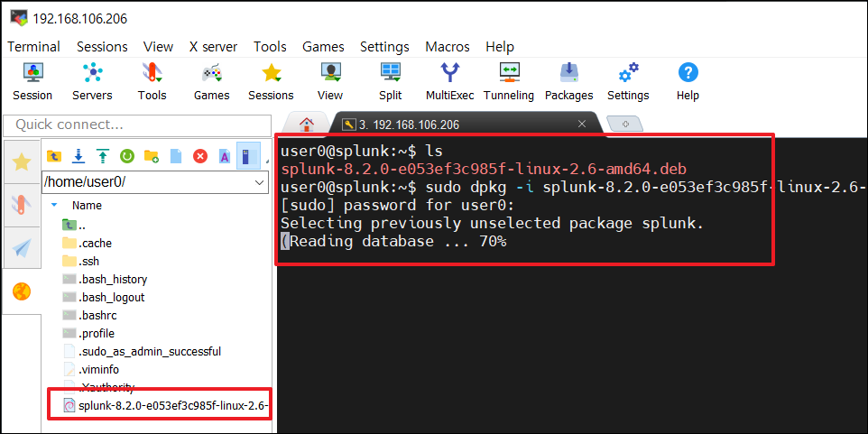The image size is (868, 434).
Task: Click the Servers toolbar icon
Action: (92, 81)
